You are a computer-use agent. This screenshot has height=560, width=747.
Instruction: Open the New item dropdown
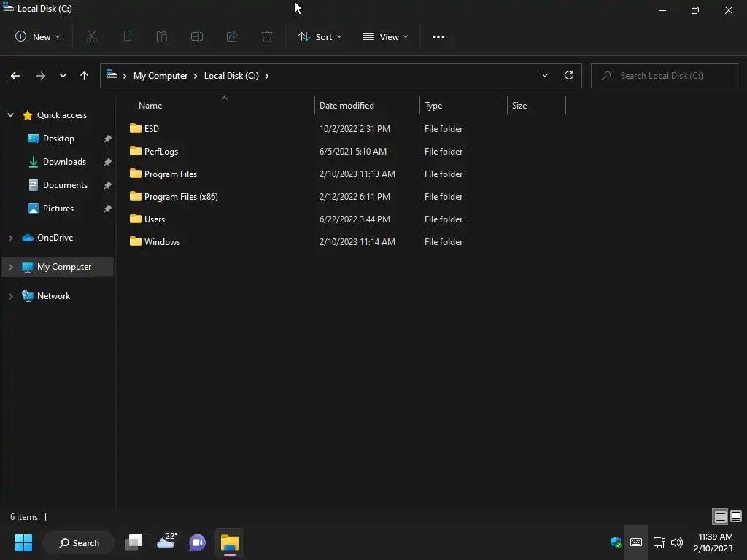pos(38,36)
